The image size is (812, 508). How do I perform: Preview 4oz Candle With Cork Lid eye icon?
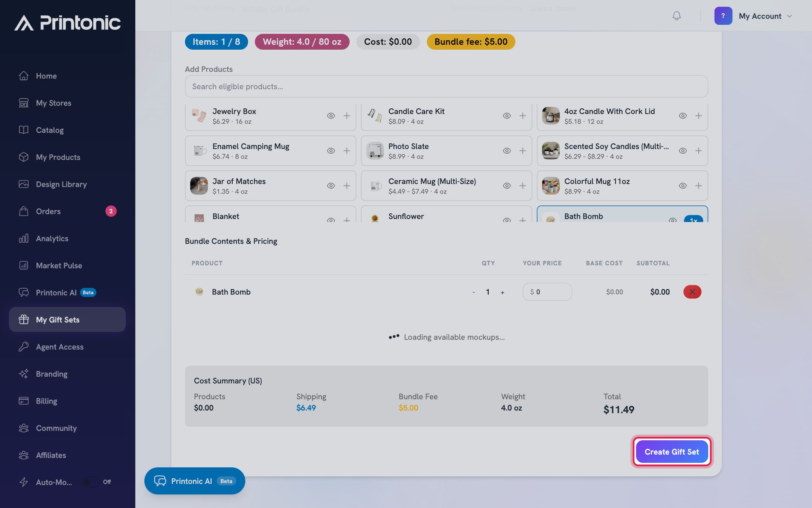(683, 116)
